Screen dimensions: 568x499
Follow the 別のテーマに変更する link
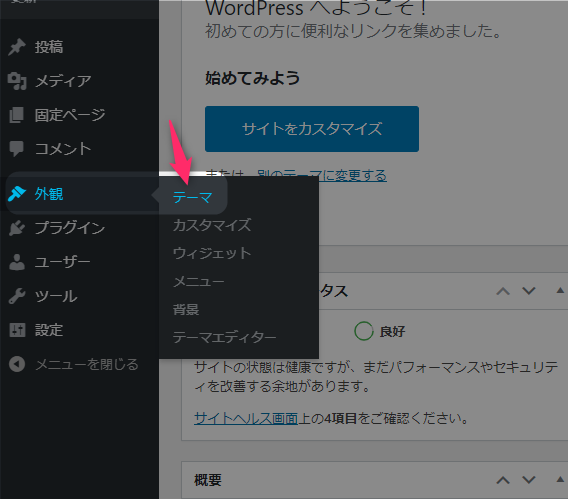(x=322, y=175)
